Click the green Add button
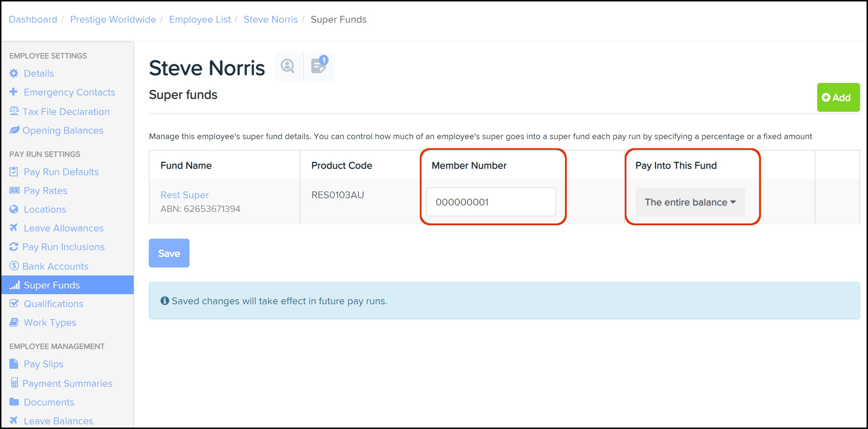 [x=838, y=98]
